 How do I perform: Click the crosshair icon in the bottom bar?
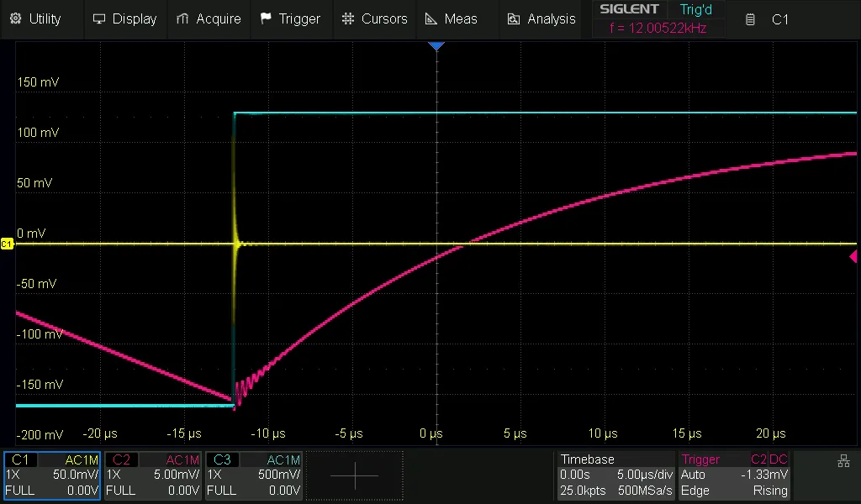point(354,475)
